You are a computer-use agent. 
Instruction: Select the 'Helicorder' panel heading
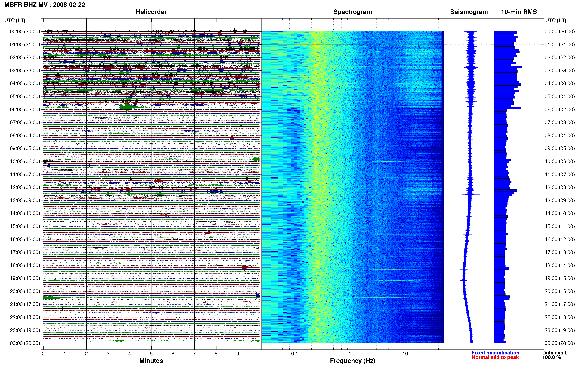tap(151, 12)
